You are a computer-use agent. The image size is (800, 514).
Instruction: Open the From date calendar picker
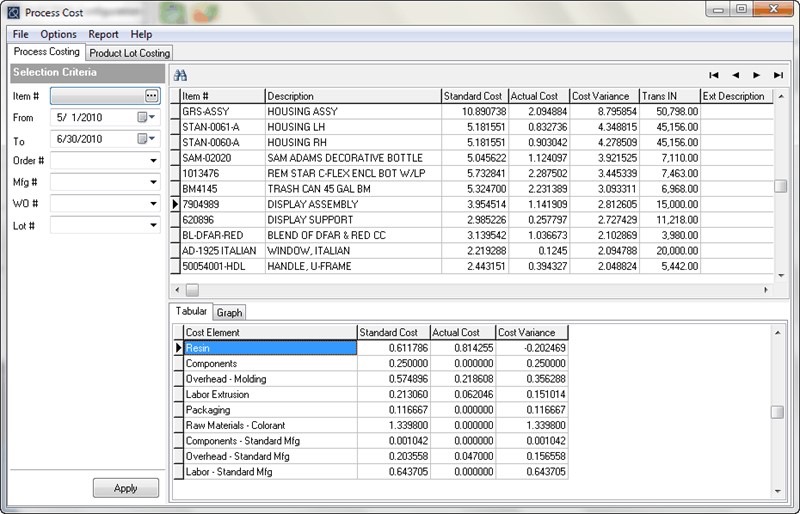145,117
